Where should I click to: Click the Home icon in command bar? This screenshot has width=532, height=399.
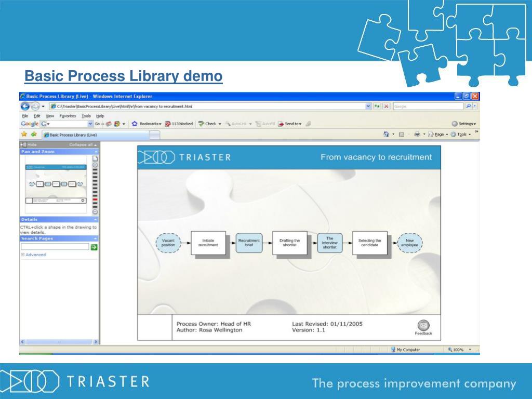coord(386,134)
